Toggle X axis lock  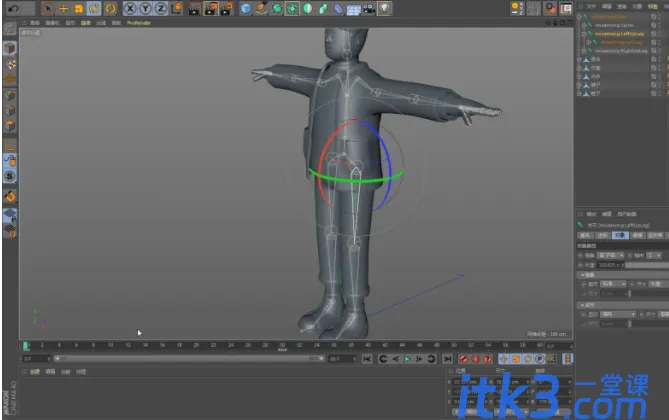[x=130, y=9]
